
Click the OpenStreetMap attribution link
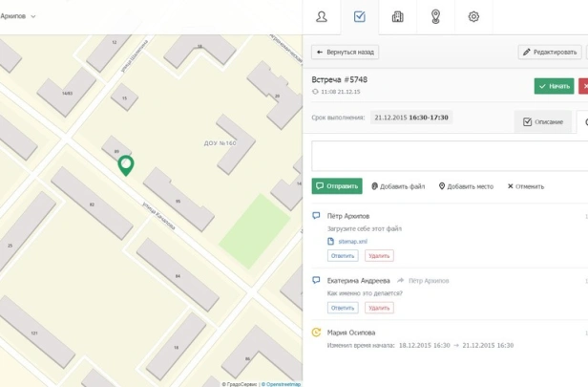tap(283, 384)
